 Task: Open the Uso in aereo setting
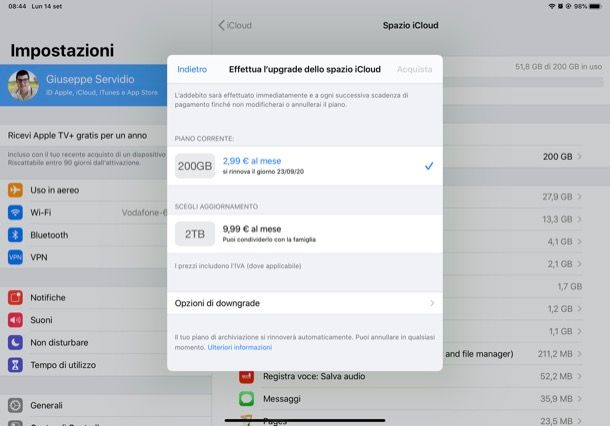pyautogui.click(x=84, y=190)
